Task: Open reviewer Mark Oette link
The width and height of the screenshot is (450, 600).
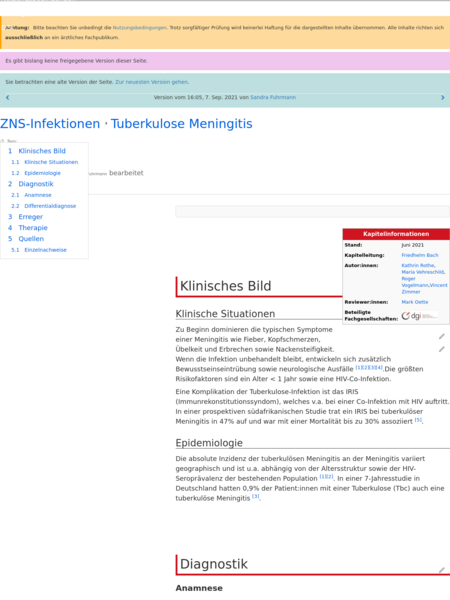Action: (x=415, y=302)
